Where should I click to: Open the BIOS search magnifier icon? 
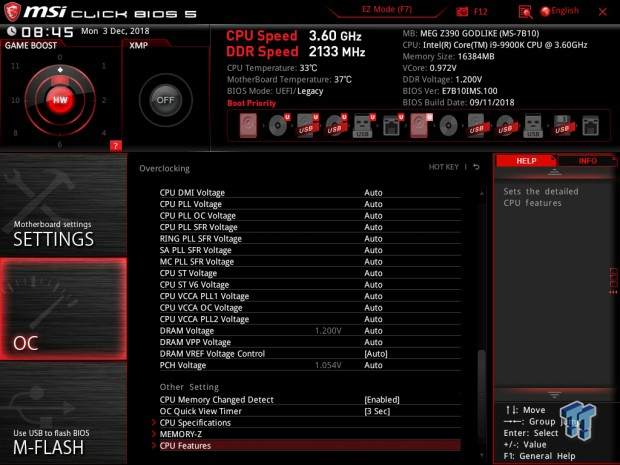tap(525, 12)
